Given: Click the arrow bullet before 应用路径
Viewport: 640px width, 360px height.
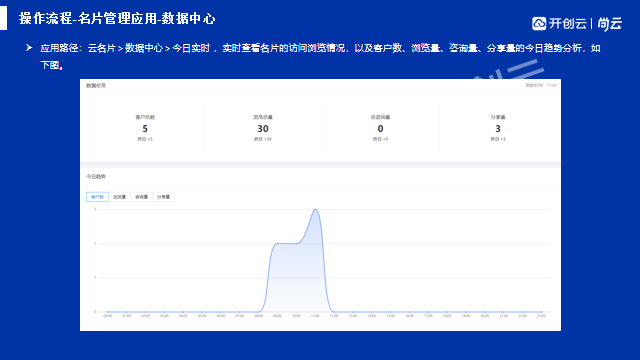Looking at the screenshot, I should 29,48.
